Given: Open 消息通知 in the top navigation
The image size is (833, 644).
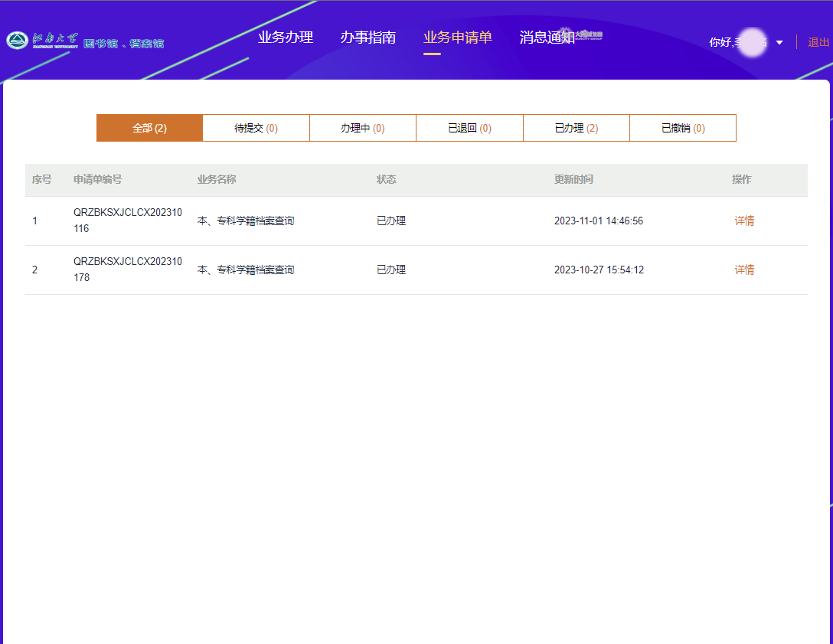Looking at the screenshot, I should click(x=547, y=38).
